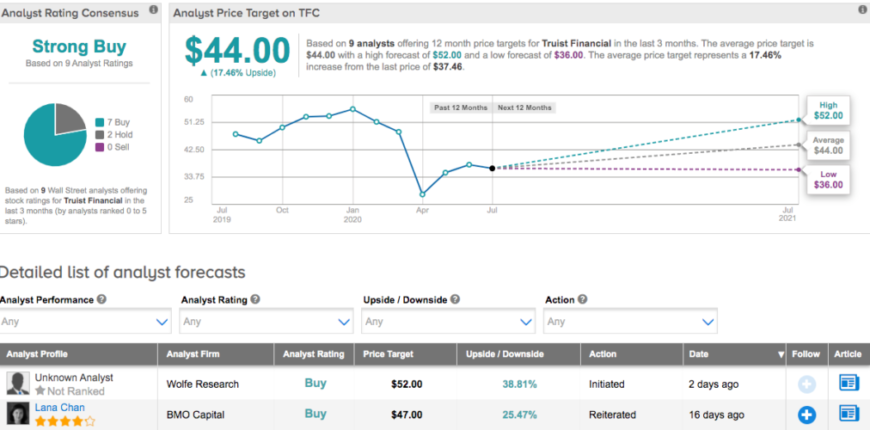
Task: Click the Wolfe Research Buy rating
Action: point(315,383)
